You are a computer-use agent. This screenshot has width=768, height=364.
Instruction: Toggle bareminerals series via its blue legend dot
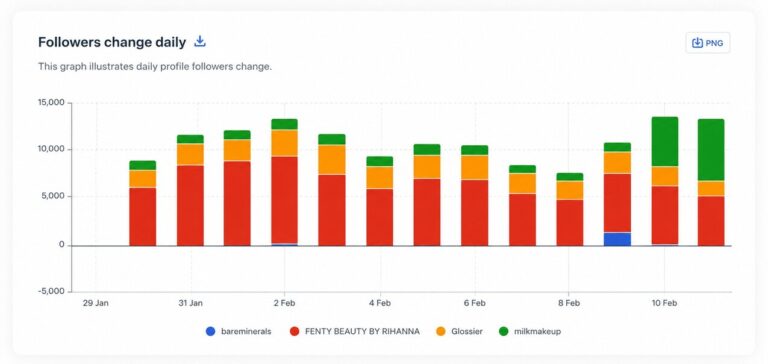click(211, 332)
